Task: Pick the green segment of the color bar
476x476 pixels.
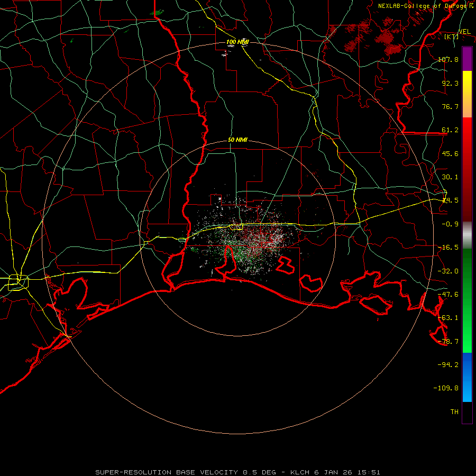Action: pyautogui.click(x=467, y=300)
